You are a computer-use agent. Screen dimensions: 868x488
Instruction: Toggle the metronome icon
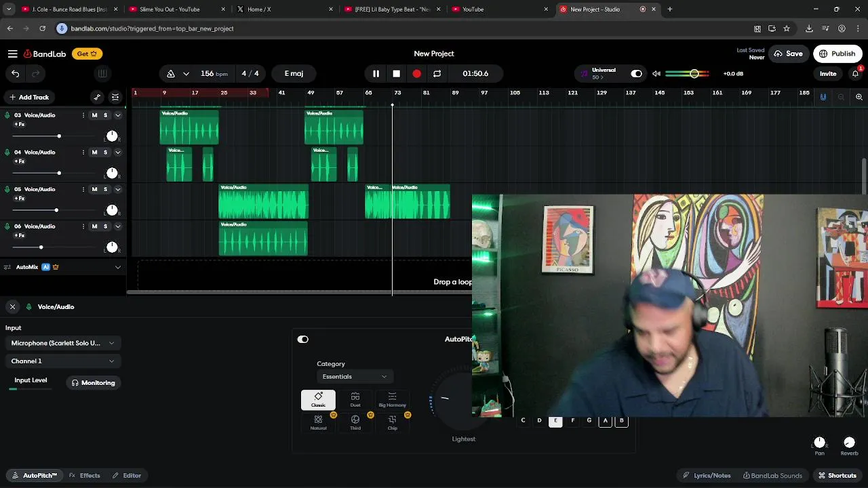(x=171, y=73)
